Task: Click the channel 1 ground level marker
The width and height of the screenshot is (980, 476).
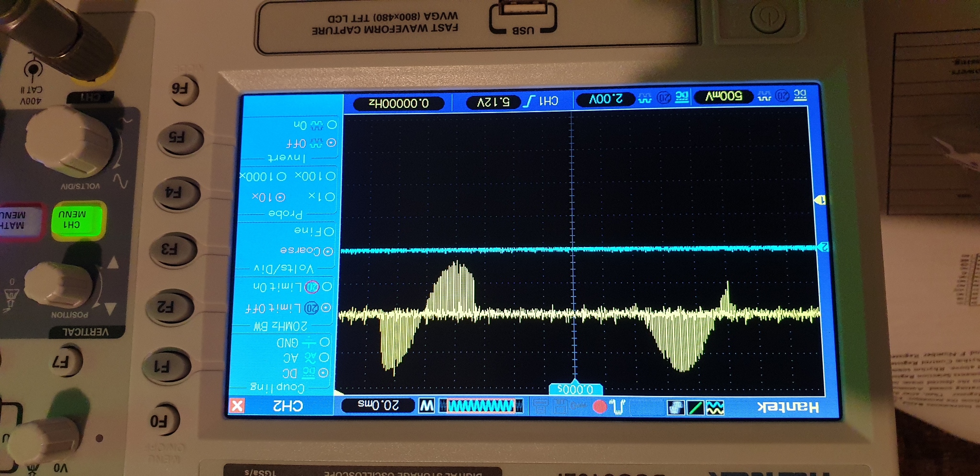Action: [820, 200]
